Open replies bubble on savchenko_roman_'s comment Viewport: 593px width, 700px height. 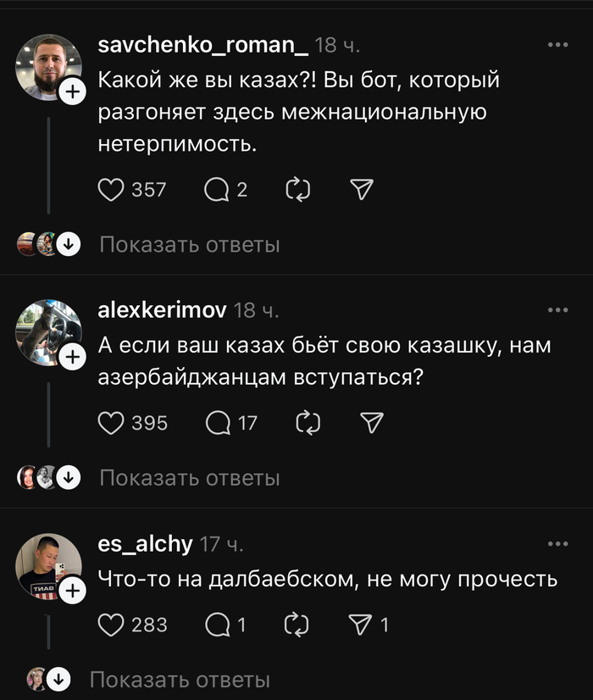coord(217,189)
